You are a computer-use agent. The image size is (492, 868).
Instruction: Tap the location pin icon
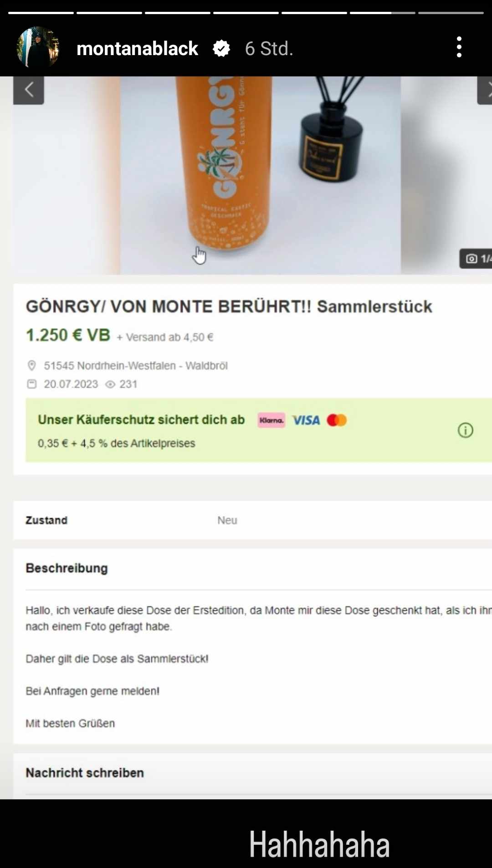[31, 365]
